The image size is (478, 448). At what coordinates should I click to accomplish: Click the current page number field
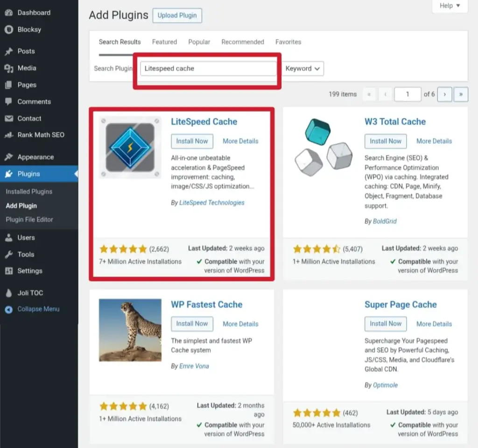tap(408, 94)
